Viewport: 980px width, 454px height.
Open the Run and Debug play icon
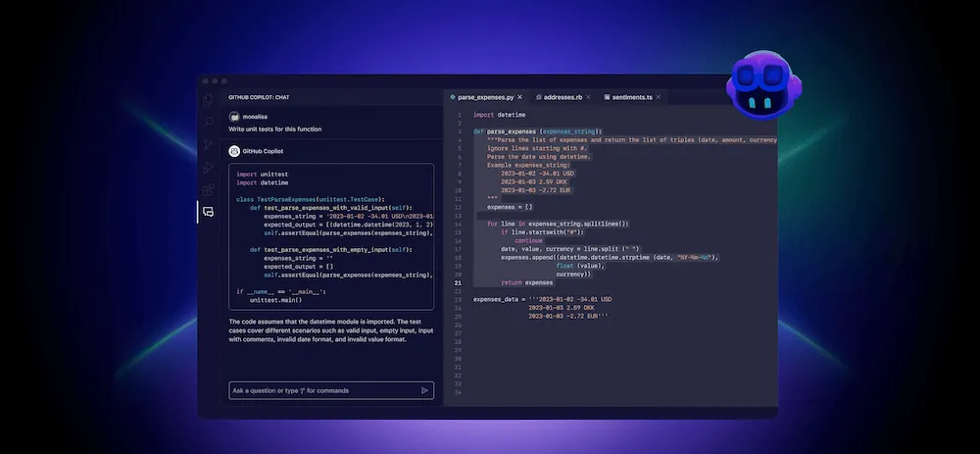208,167
